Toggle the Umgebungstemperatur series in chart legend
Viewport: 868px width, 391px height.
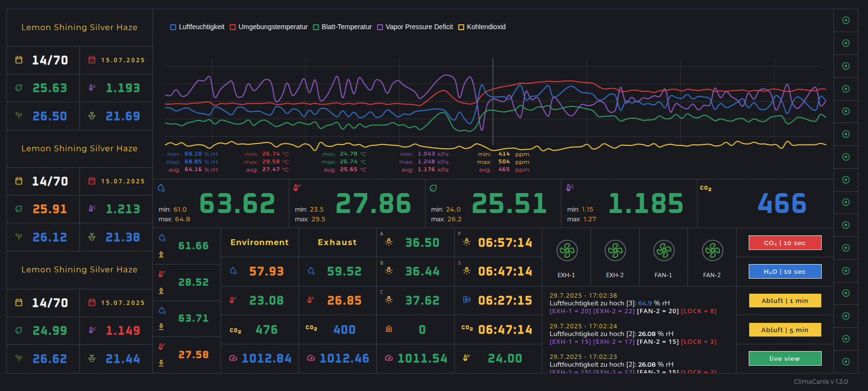pyautogui.click(x=233, y=27)
